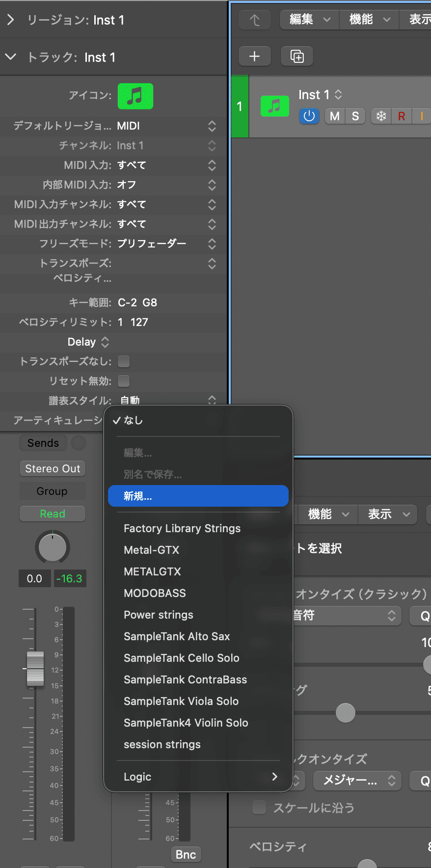
Task: Open the 編集 menu in tracks area
Action: click(x=309, y=20)
